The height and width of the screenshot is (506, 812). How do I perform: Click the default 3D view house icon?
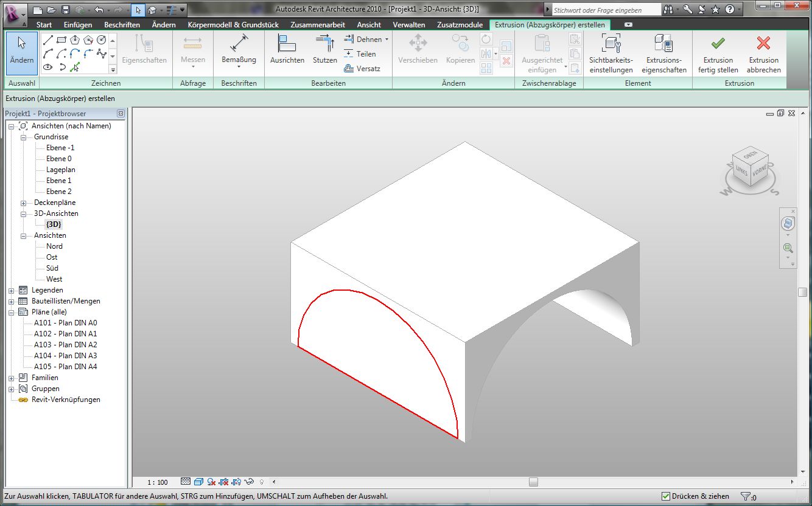(152, 10)
